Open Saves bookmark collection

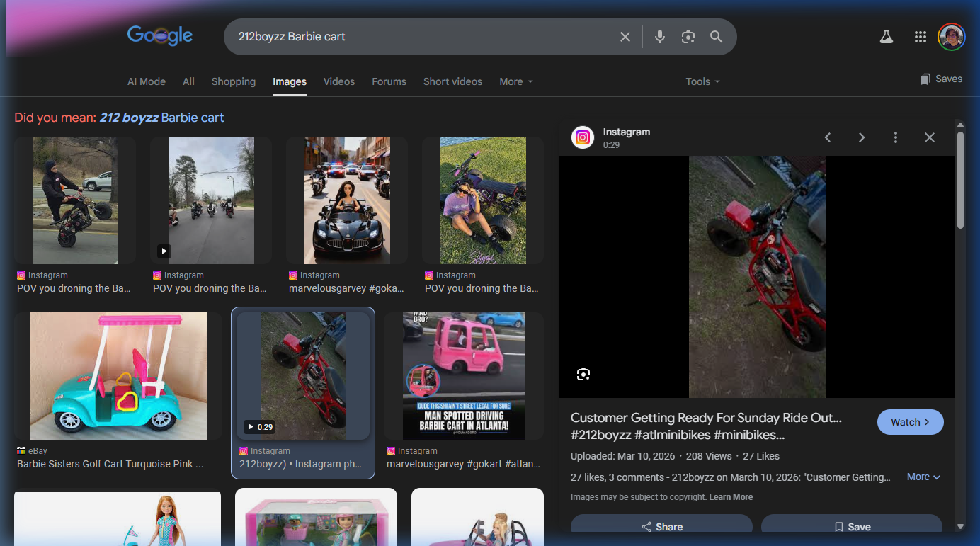(x=941, y=79)
